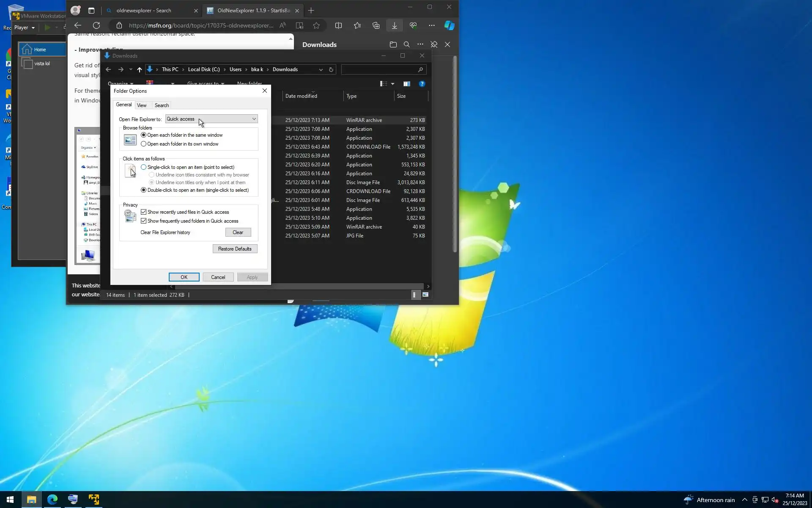Expand Open File Explorer to dropdown
This screenshot has width=812, height=508.
click(x=254, y=119)
